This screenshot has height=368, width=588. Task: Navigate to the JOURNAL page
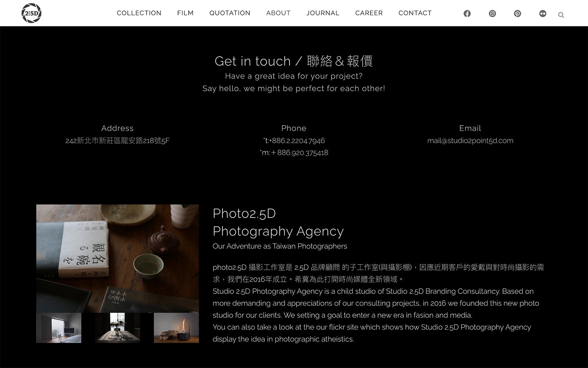coord(323,13)
